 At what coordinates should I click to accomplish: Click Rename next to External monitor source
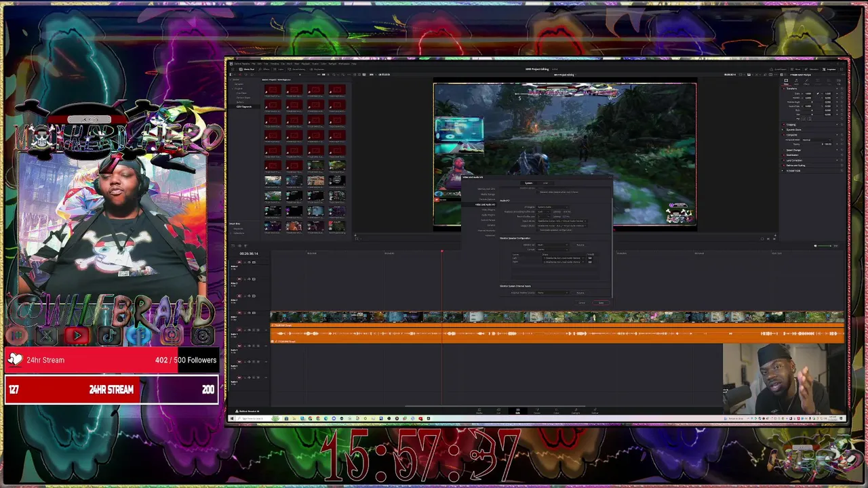[580, 293]
